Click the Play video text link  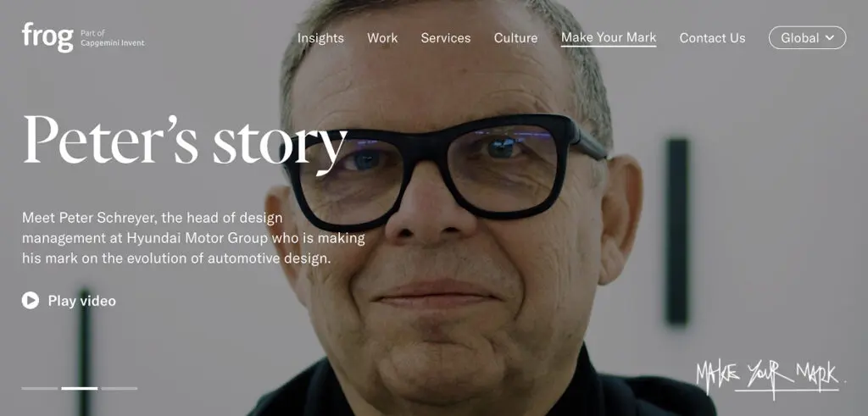82,301
